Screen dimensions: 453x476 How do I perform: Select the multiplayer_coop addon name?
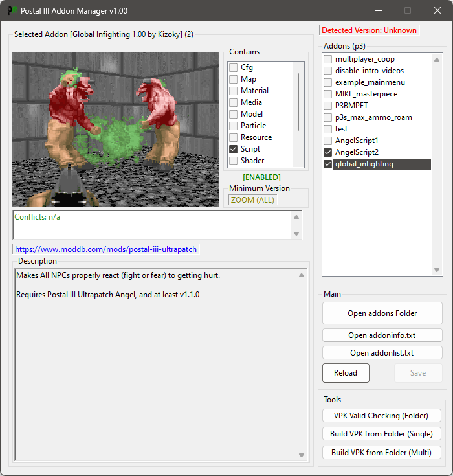point(365,59)
